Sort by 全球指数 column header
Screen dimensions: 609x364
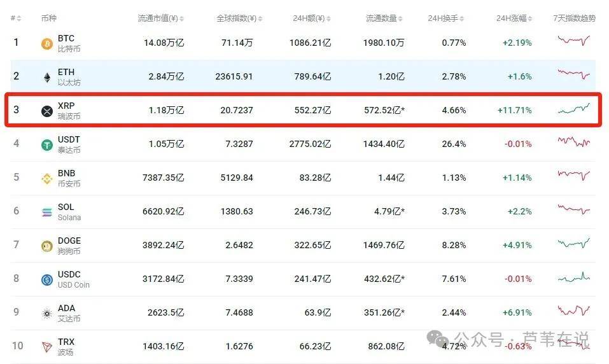point(240,18)
